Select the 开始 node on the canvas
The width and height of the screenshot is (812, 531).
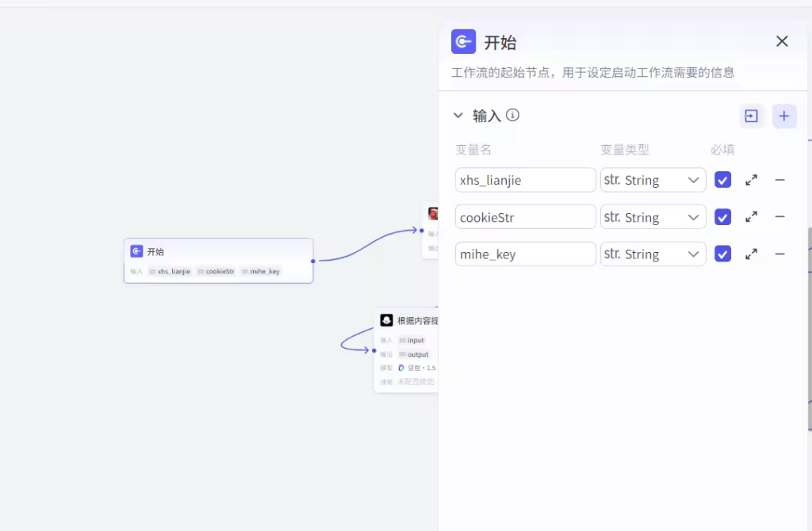pos(218,252)
